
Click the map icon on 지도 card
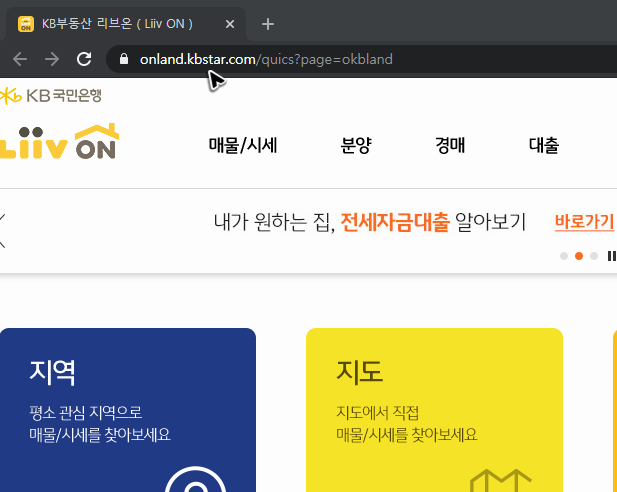[x=501, y=480]
